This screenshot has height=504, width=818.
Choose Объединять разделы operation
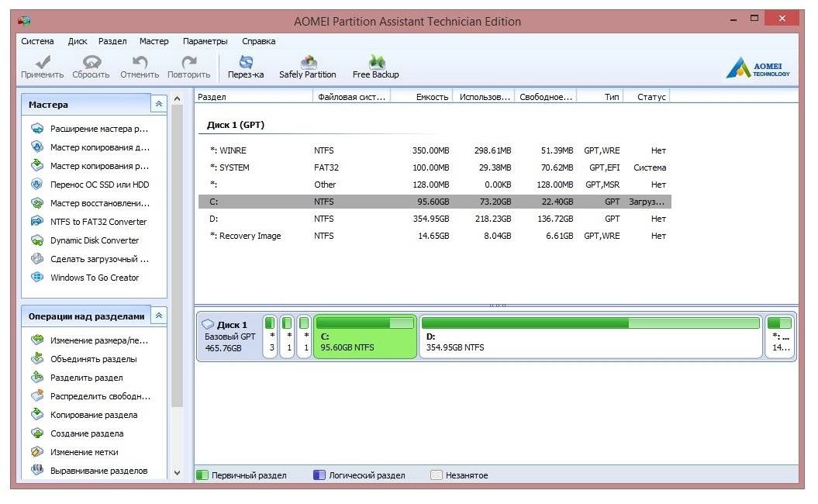pos(93,359)
